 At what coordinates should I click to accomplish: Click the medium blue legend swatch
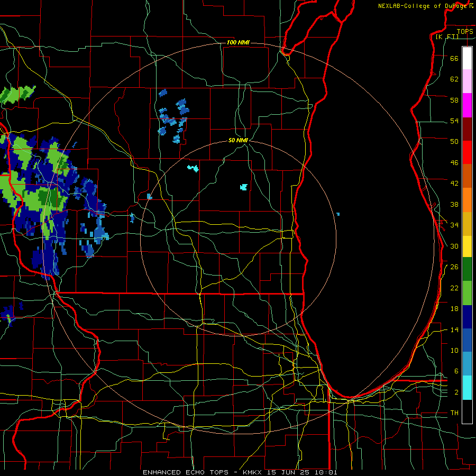(467, 340)
